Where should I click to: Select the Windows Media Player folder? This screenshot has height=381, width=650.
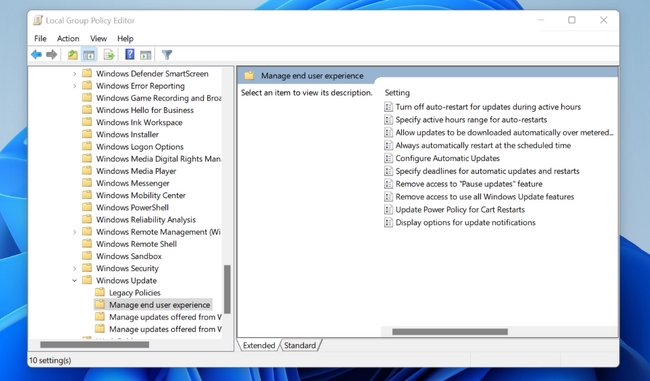click(136, 171)
